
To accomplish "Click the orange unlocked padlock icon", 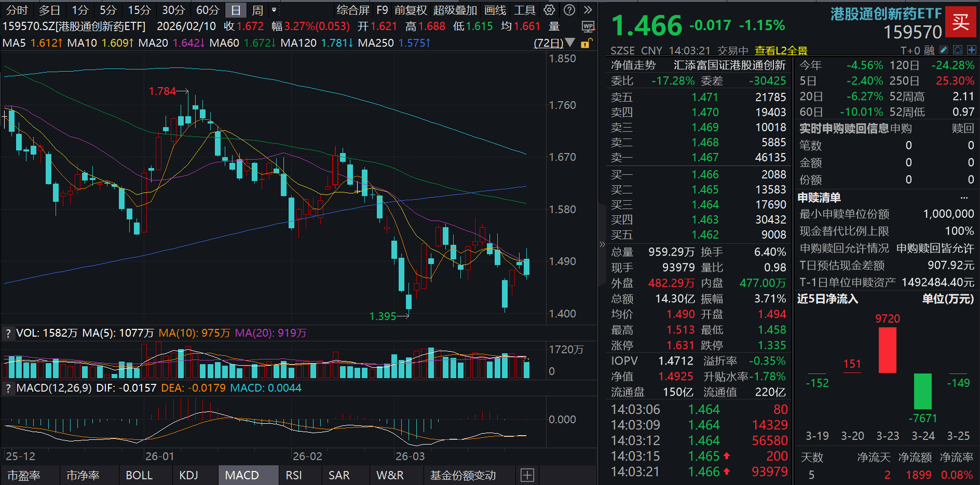I will [586, 44].
